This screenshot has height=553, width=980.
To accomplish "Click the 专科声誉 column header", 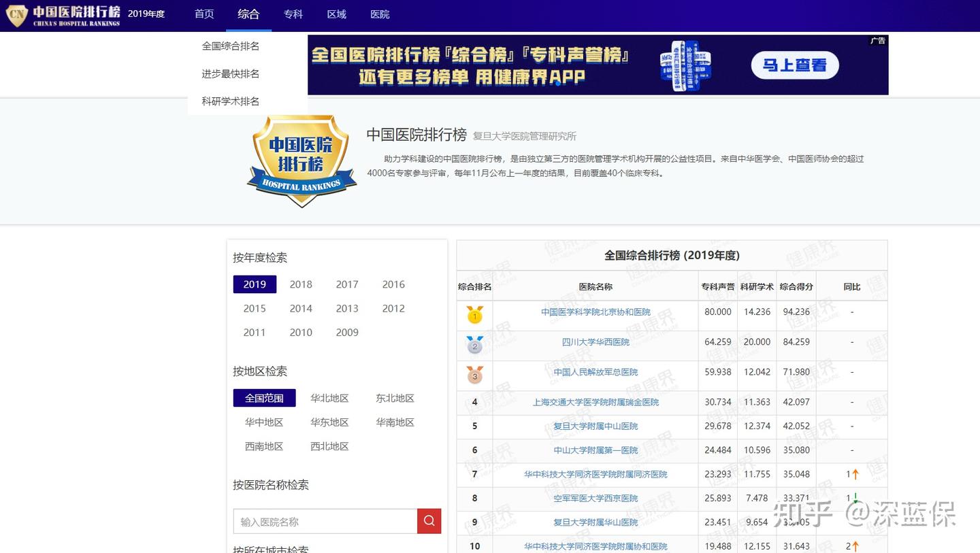I will click(x=718, y=287).
